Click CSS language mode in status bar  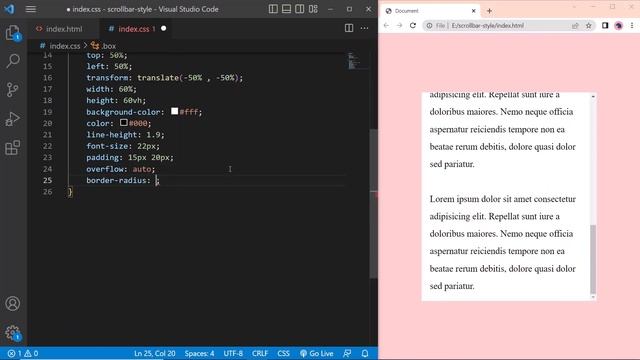click(x=283, y=353)
